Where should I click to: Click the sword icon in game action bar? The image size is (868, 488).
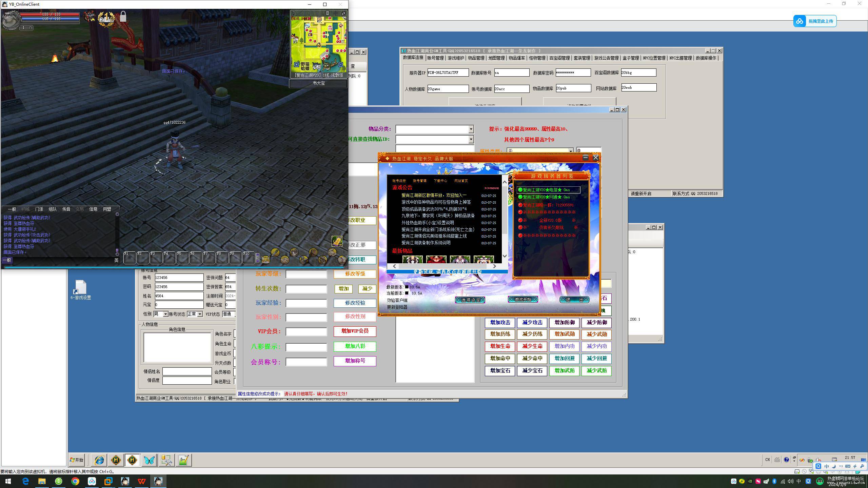tap(275, 252)
